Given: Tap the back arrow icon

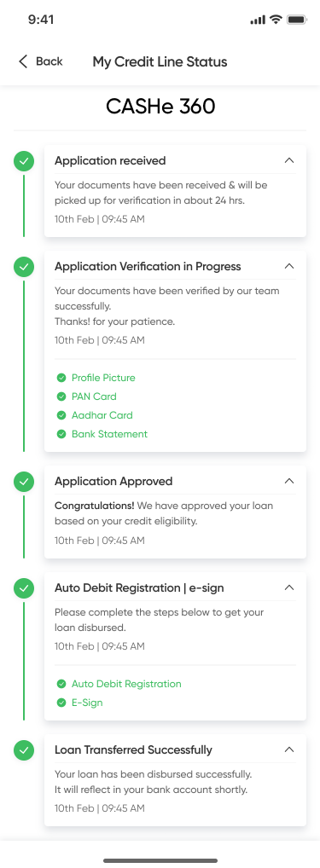Looking at the screenshot, I should pyautogui.click(x=23, y=61).
